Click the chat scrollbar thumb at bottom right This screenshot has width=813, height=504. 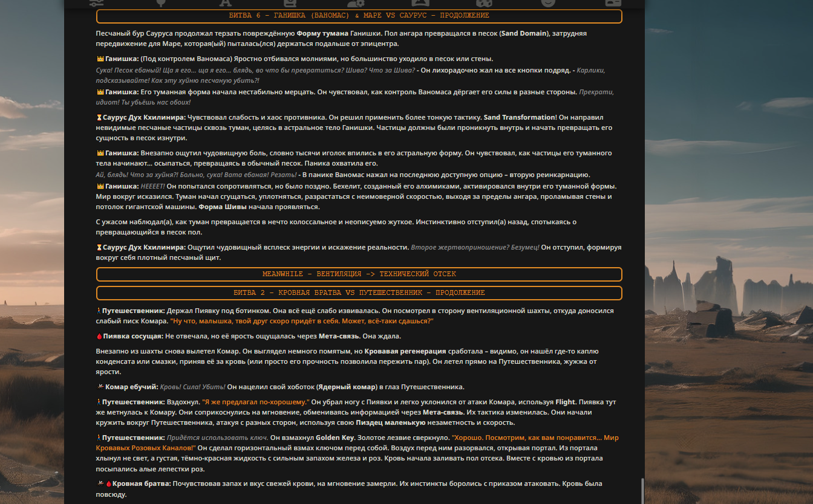[x=642, y=491]
